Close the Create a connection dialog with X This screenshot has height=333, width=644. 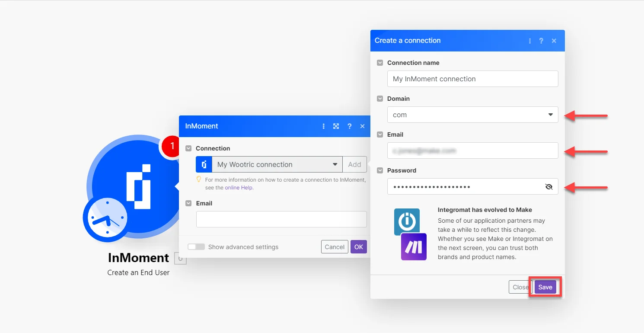click(554, 41)
